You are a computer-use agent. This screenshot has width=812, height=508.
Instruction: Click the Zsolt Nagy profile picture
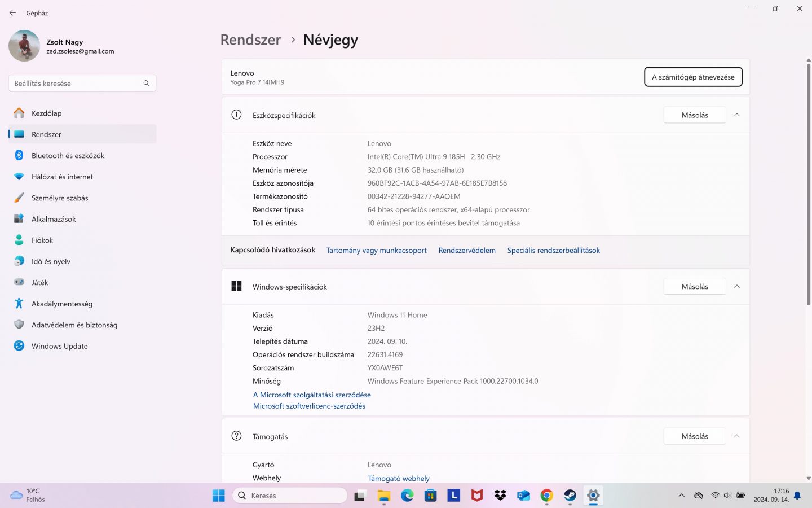[x=24, y=46]
